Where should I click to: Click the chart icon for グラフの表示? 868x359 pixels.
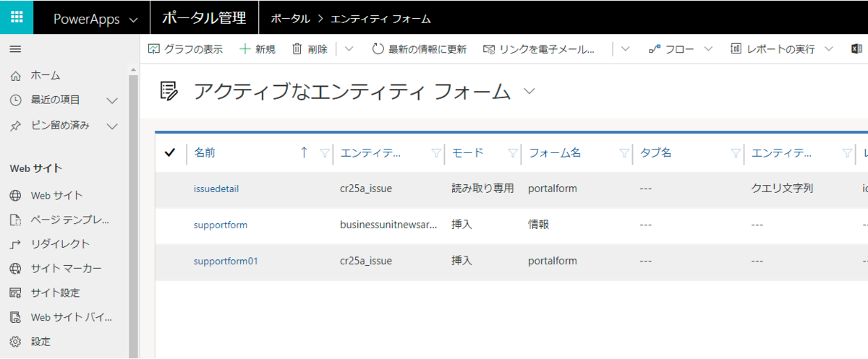click(x=153, y=49)
